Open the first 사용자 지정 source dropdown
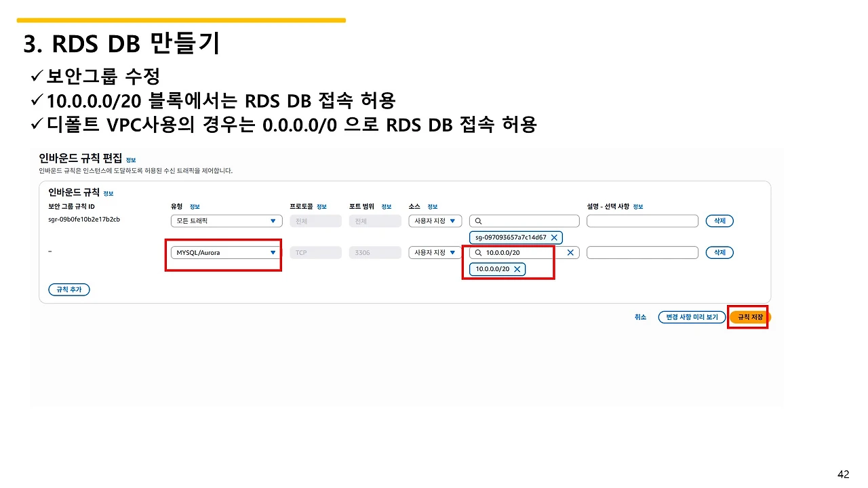Viewport: 868px width, 488px height. pyautogui.click(x=434, y=220)
